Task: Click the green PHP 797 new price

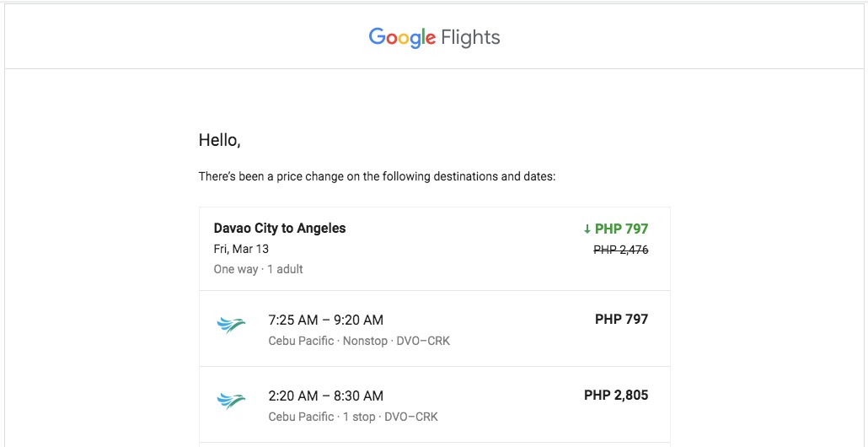Action: pyautogui.click(x=621, y=229)
